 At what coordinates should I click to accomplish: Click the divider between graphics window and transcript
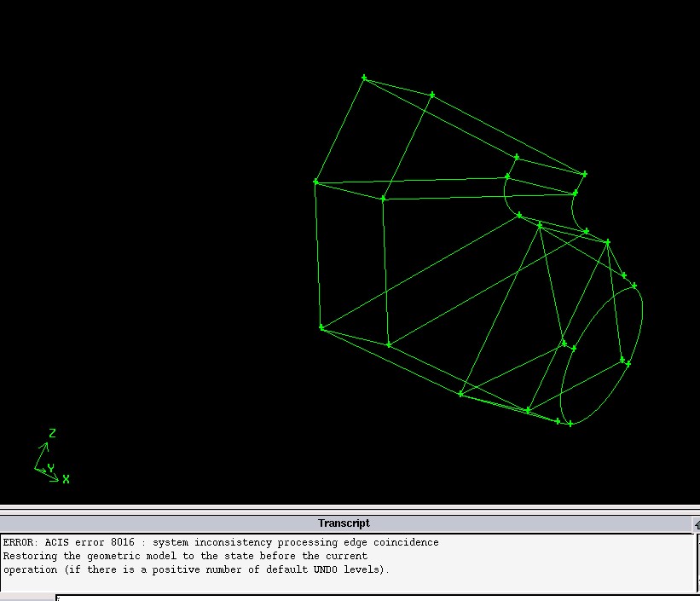click(350, 509)
